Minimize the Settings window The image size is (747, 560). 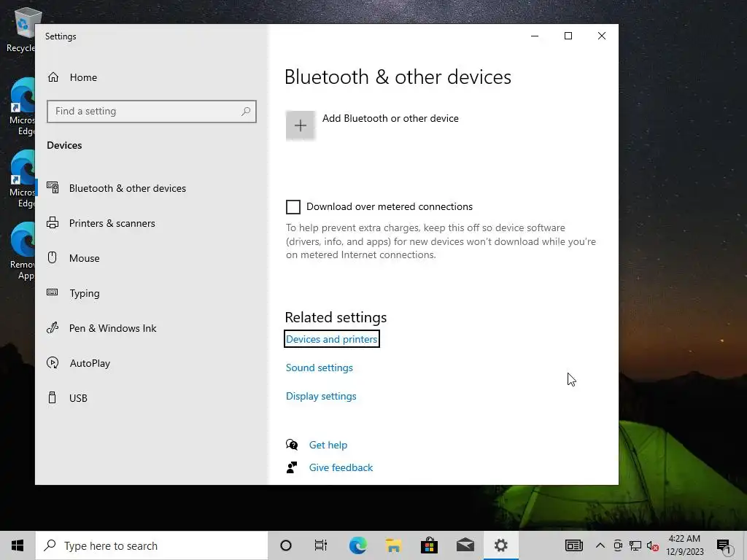click(535, 36)
